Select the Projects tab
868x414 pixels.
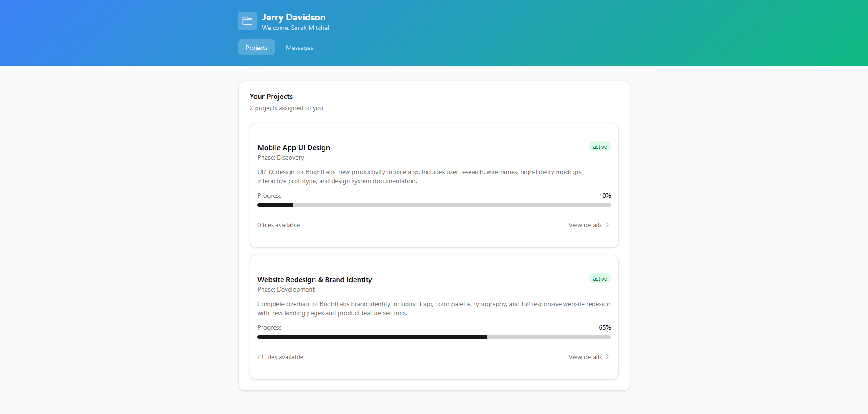point(256,47)
